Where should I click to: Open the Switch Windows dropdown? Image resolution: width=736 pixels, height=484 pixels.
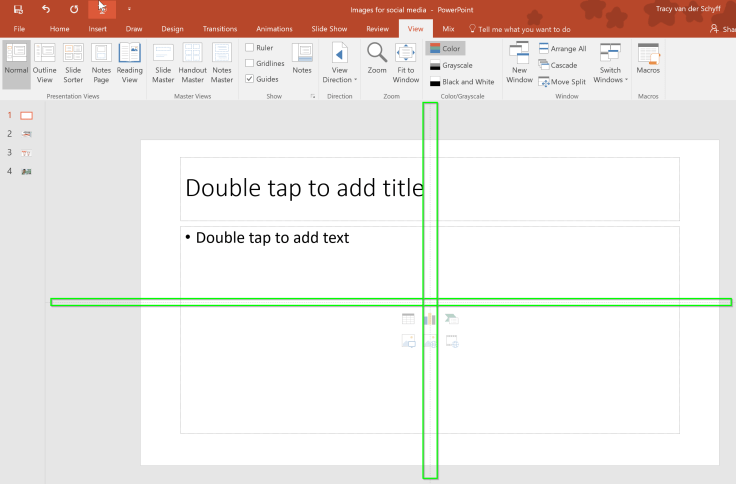click(610, 62)
